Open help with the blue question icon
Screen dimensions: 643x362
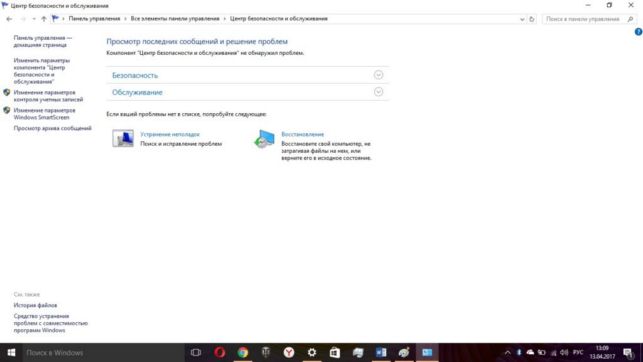pos(638,32)
